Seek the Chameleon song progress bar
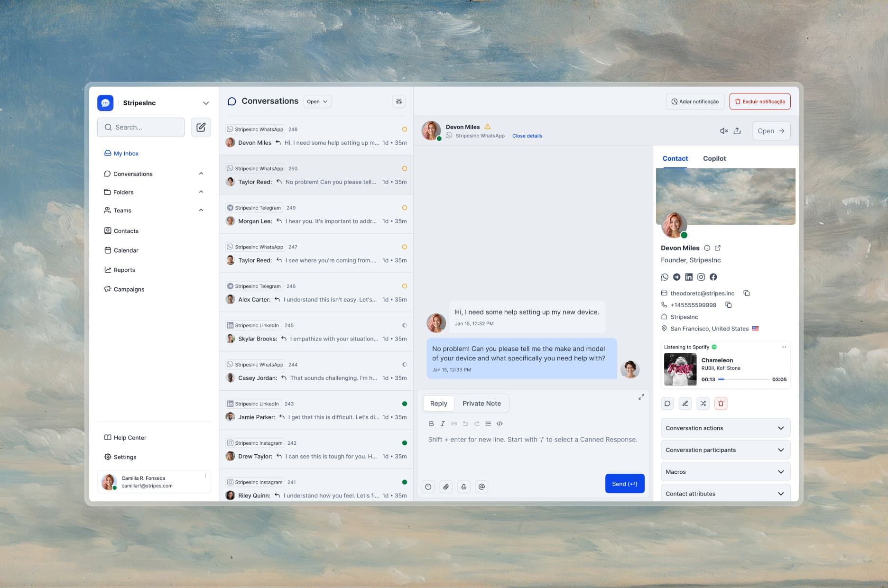The height and width of the screenshot is (588, 888). coord(743,379)
